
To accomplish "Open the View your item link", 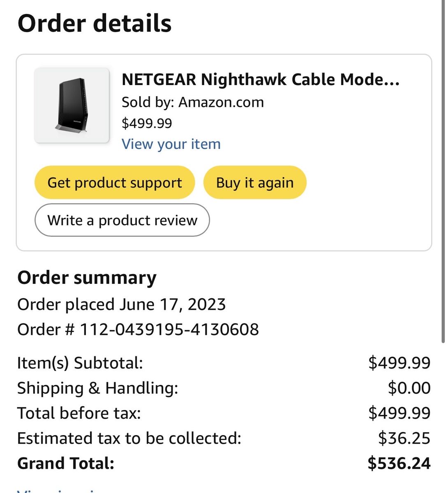I will coord(171,144).
